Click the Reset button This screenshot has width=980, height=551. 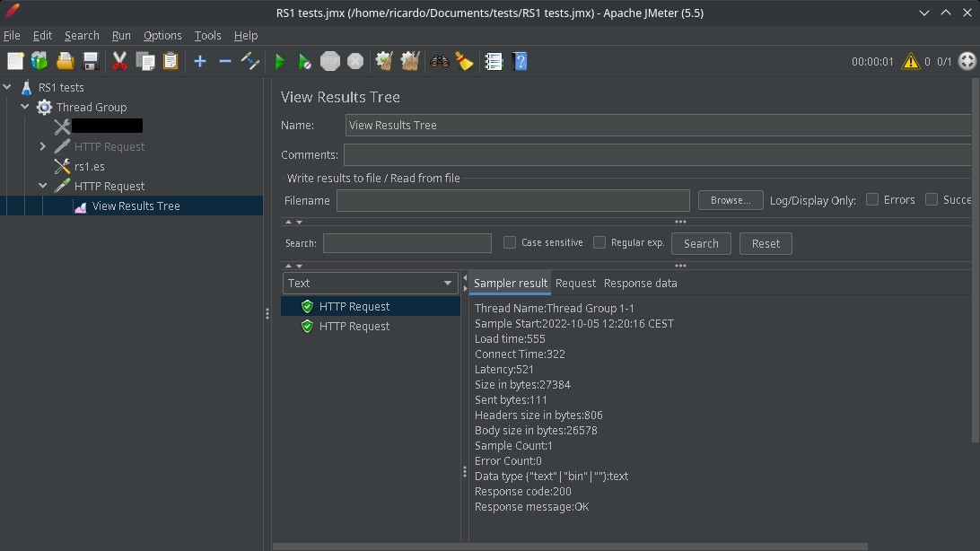pos(766,243)
